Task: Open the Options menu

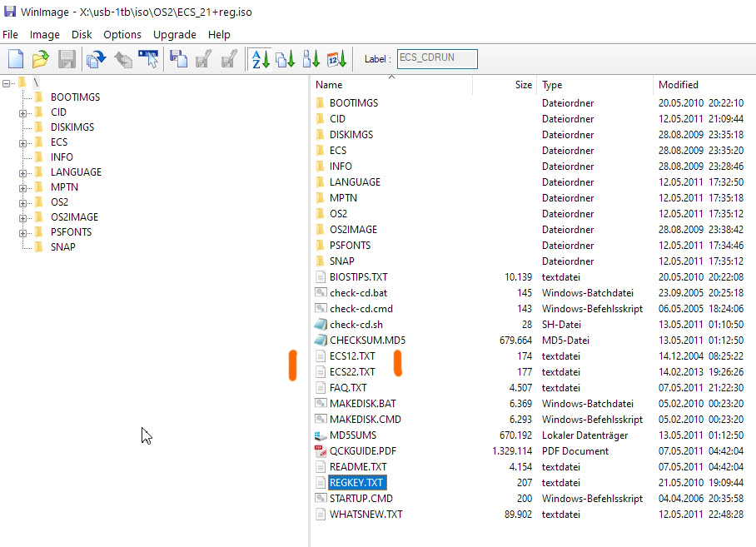Action: coord(122,35)
